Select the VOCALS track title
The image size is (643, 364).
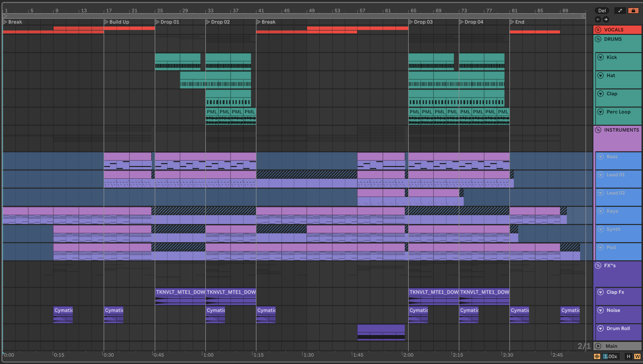point(614,30)
